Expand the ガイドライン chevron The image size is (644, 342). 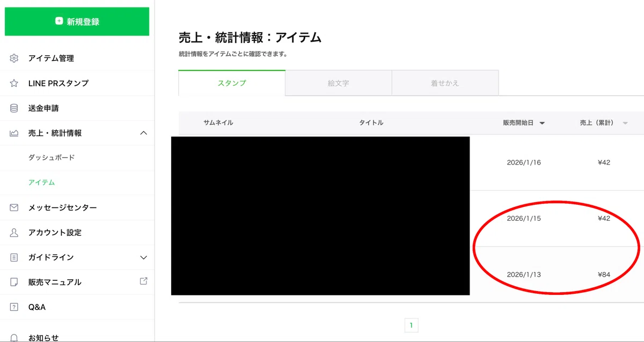point(143,257)
